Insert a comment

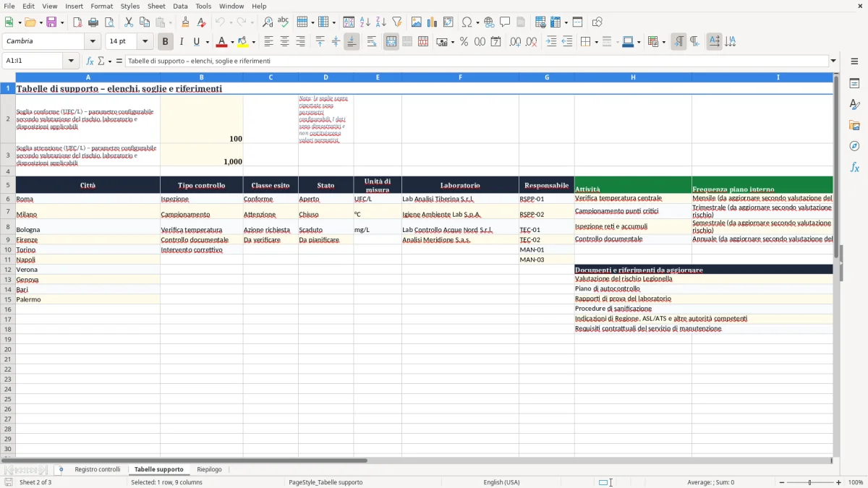(x=505, y=22)
